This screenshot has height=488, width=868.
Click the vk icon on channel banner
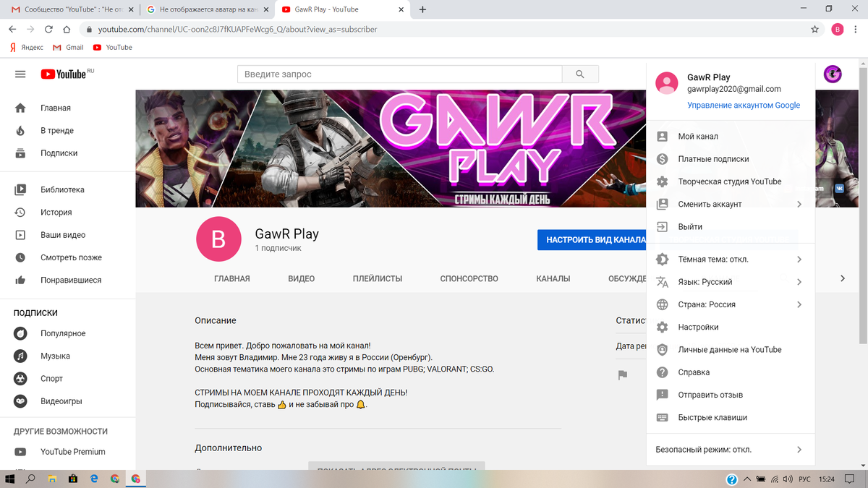839,188
